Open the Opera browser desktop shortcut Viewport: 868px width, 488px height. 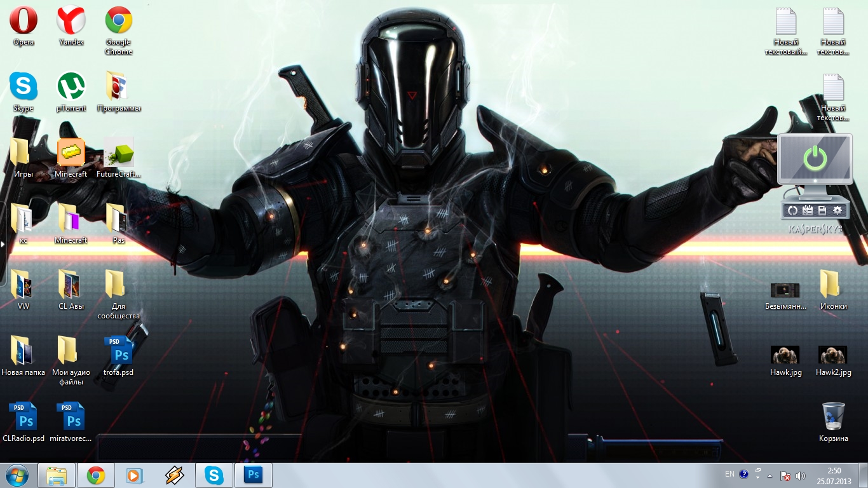24,25
